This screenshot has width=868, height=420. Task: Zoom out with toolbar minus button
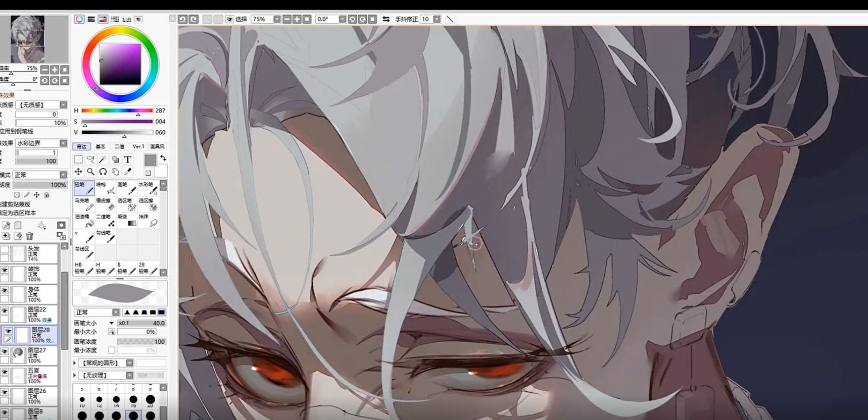click(x=287, y=19)
